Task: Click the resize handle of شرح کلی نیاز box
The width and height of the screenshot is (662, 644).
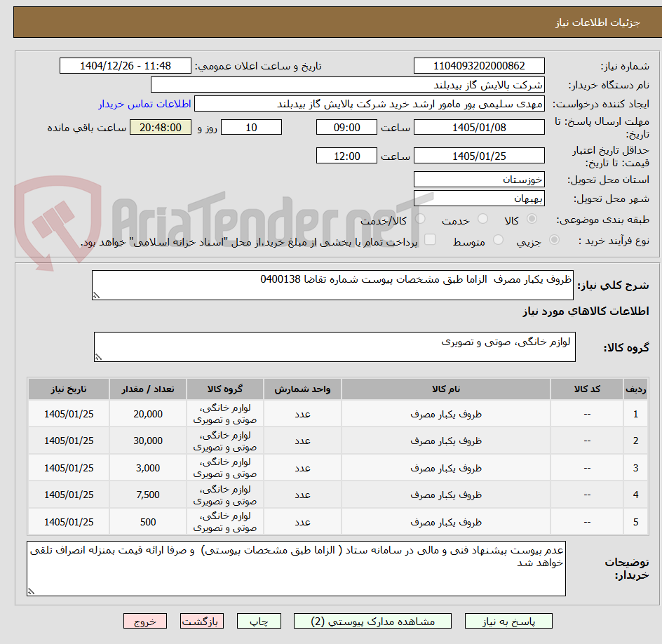Action: pyautogui.click(x=96, y=295)
